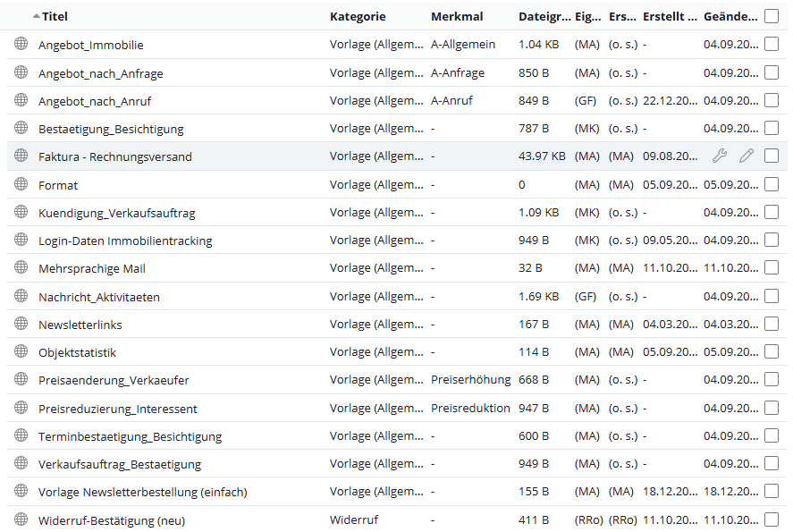
Task: Click the A-Allgemein Merkmal cell
Action: 463,44
